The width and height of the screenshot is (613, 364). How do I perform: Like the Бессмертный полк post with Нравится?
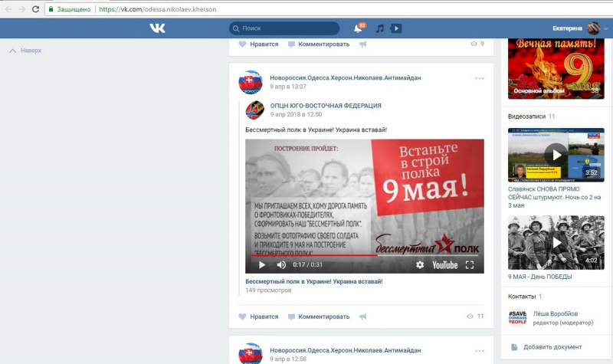[258, 316]
